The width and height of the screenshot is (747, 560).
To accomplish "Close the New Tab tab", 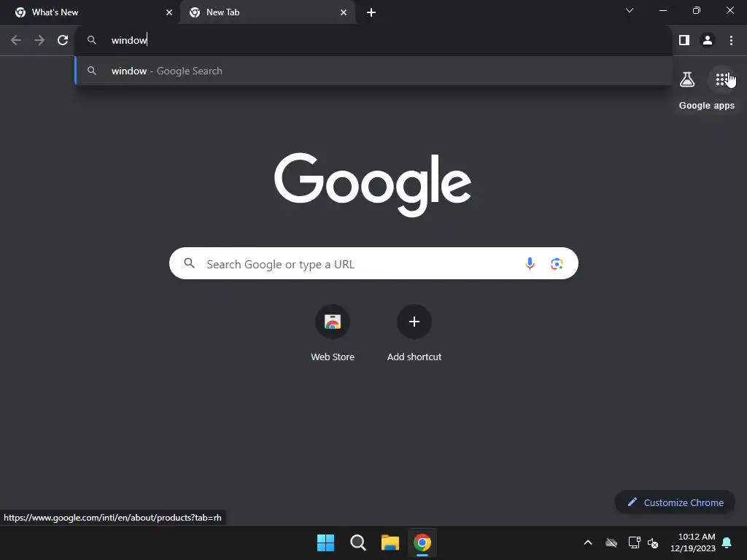I will click(x=344, y=12).
